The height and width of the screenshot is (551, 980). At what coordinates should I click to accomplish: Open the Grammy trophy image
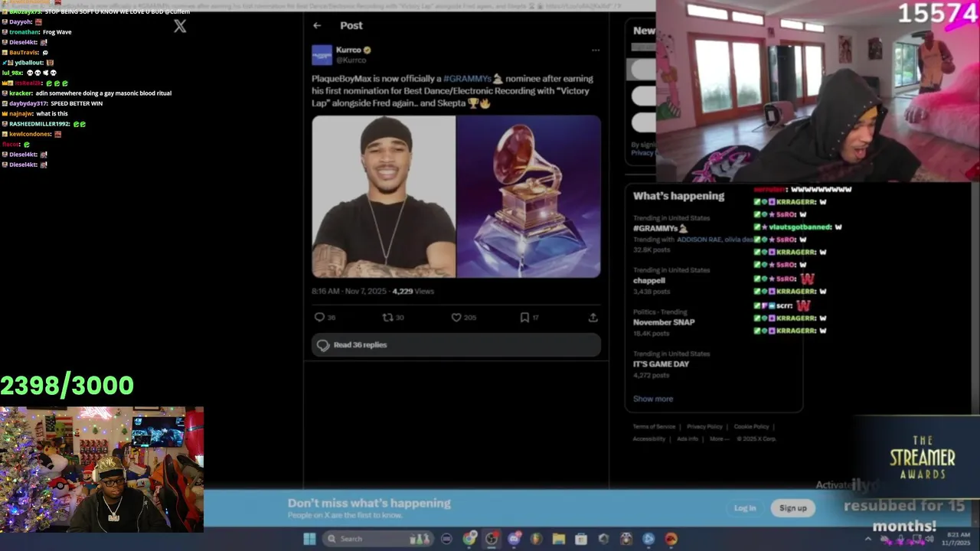click(529, 197)
